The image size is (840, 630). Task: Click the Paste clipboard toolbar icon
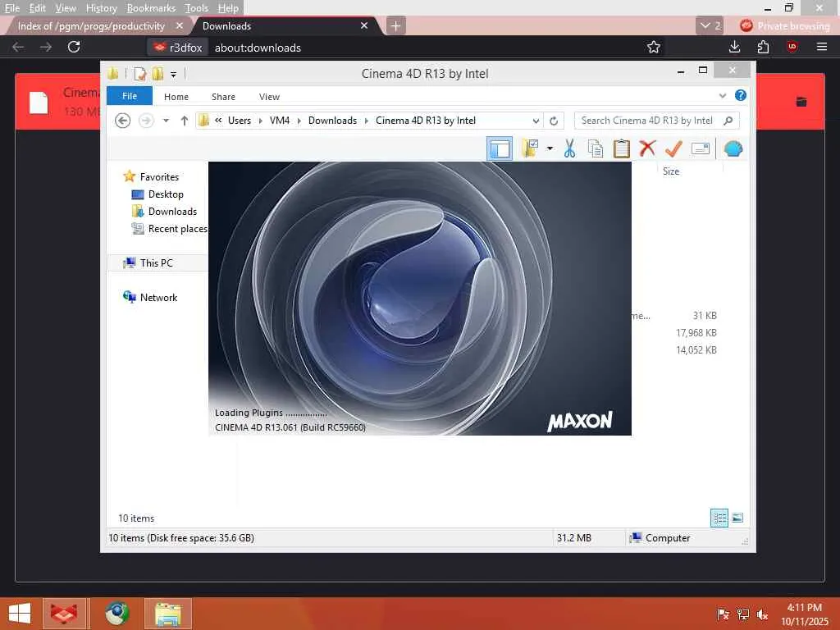(622, 148)
